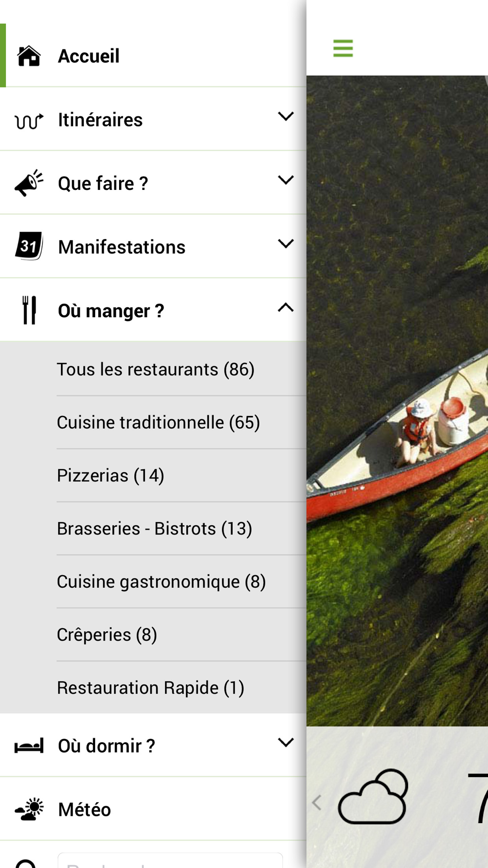Expand the Manifestations chevron
The width and height of the screenshot is (488, 868).
[x=286, y=244]
